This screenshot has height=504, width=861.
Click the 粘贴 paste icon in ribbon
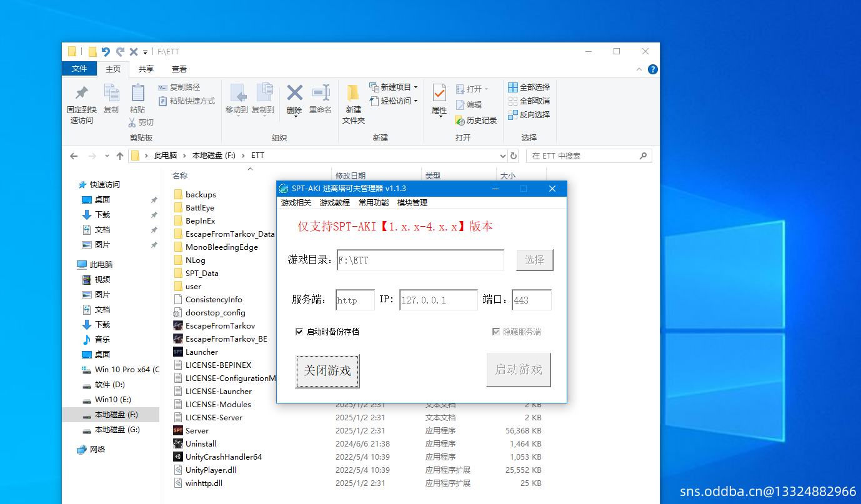click(137, 93)
